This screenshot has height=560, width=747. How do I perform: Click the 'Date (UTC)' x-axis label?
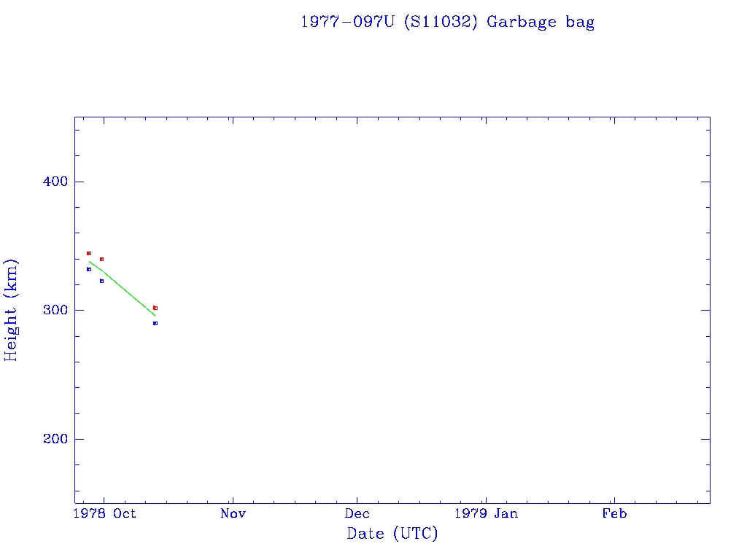(x=392, y=534)
